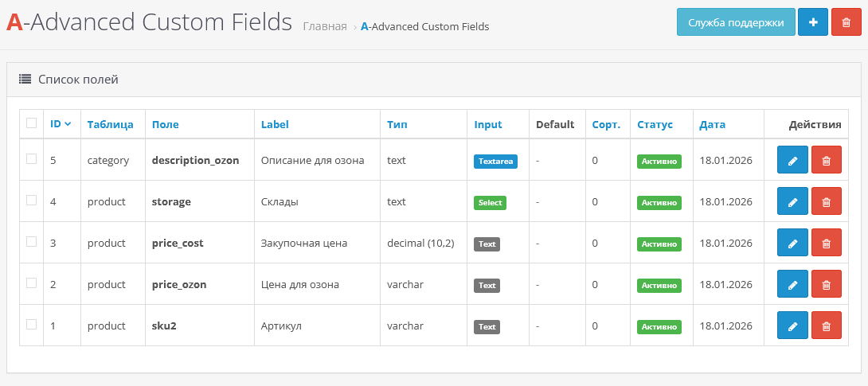Go to Главная breadcrumb link
Viewport: 868px width, 386px height.
[x=325, y=26]
